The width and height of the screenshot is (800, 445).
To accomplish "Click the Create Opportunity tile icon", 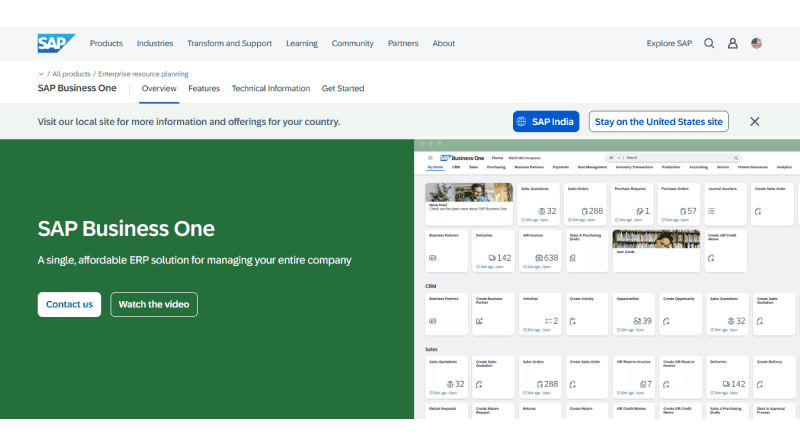I will coord(666,322).
